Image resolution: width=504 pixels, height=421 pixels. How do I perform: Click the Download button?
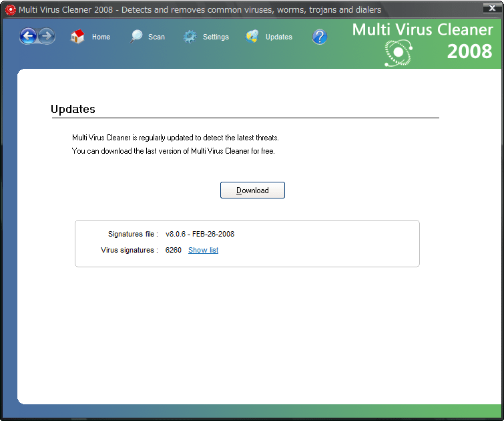[252, 190]
